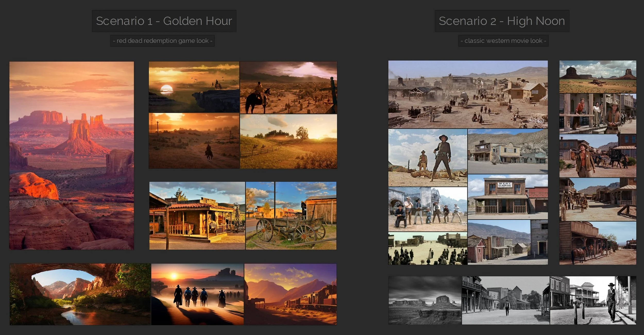Select the saloon with windmill photo
The width and height of the screenshot is (644, 335).
pos(197,216)
